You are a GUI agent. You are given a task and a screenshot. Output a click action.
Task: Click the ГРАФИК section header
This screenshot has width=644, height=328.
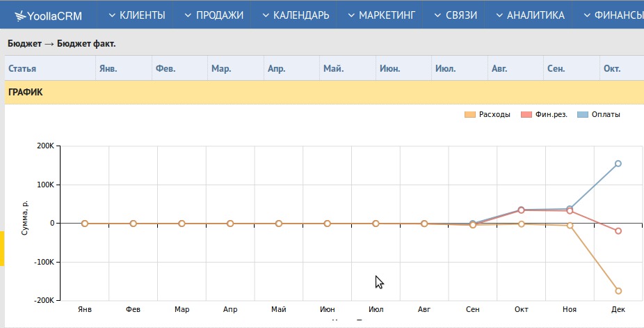324,92
